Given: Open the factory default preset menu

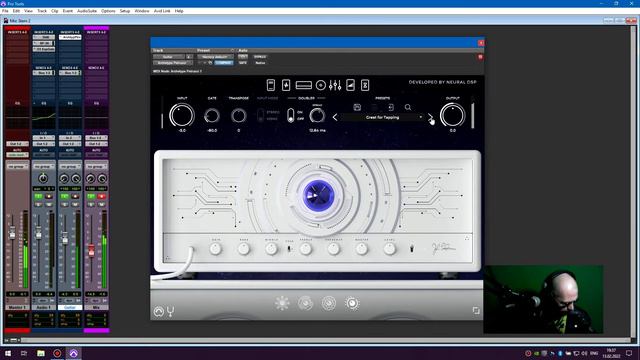Looking at the screenshot, I should click(x=215, y=57).
